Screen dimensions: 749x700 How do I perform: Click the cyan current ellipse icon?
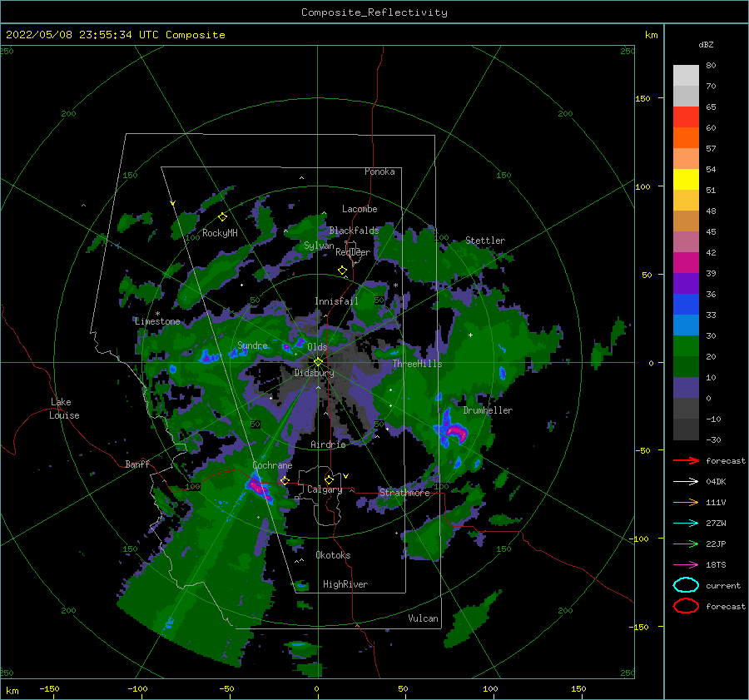(x=686, y=585)
